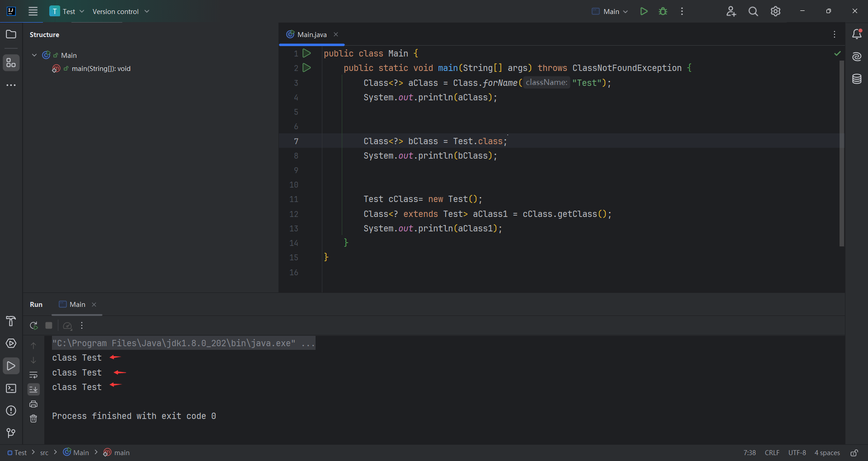This screenshot has height=461, width=868.
Task: Open Code With Me user icon
Action: pyautogui.click(x=731, y=11)
